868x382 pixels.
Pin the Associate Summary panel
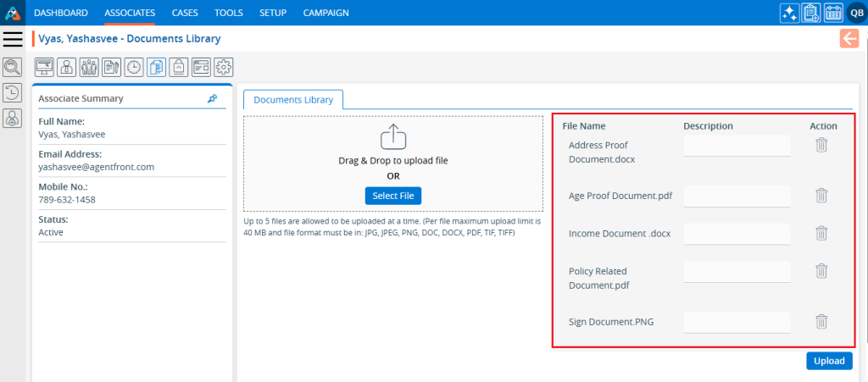coord(212,98)
